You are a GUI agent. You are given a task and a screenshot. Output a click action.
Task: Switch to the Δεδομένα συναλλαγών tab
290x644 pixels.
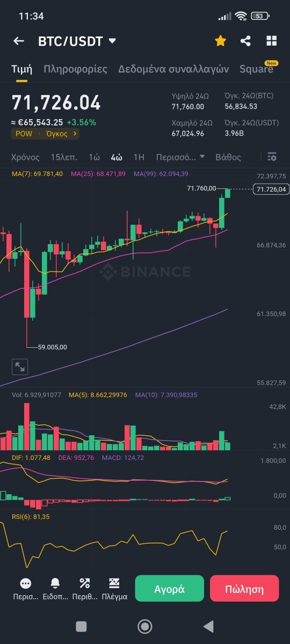(x=173, y=69)
